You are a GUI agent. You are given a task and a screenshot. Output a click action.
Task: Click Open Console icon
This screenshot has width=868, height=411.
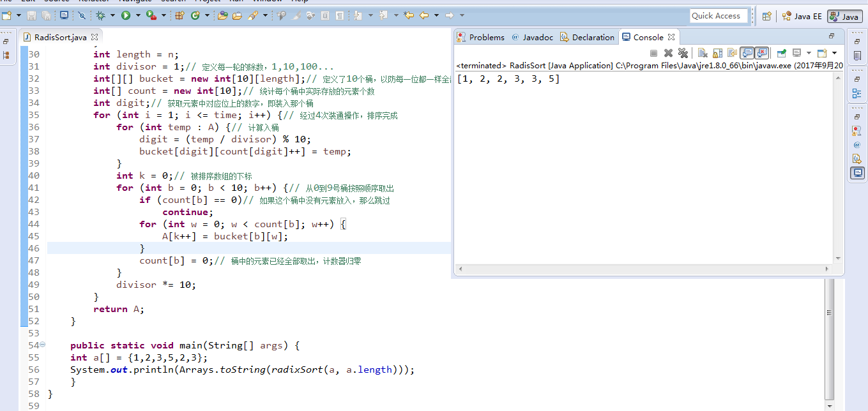pyautogui.click(x=821, y=53)
